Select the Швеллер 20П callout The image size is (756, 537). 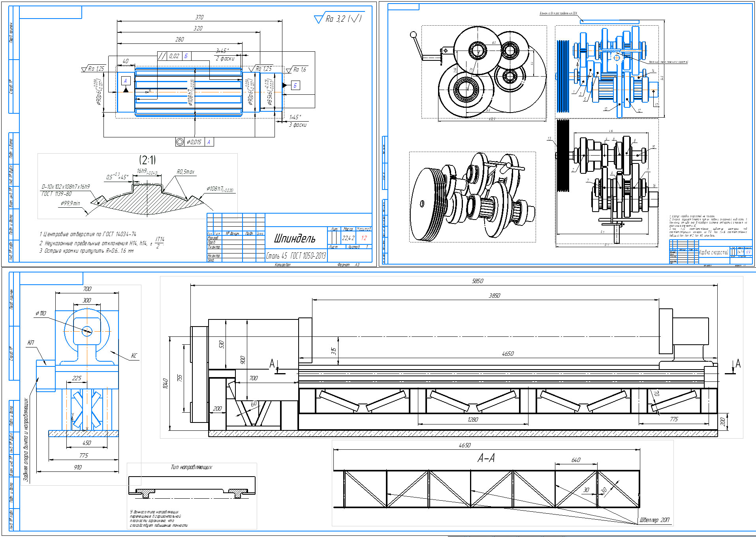pos(654,520)
